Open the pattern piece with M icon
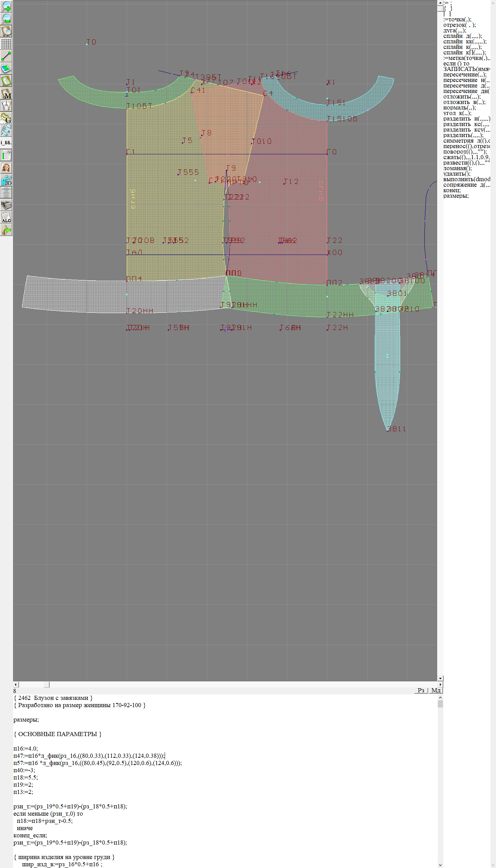Viewport: 496px width, 868px height. point(6,94)
